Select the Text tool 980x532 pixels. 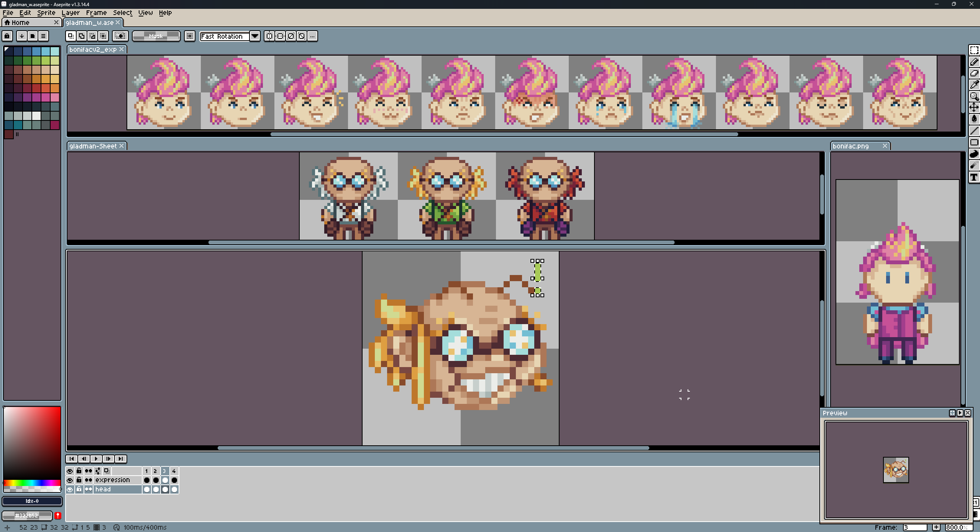pyautogui.click(x=974, y=177)
